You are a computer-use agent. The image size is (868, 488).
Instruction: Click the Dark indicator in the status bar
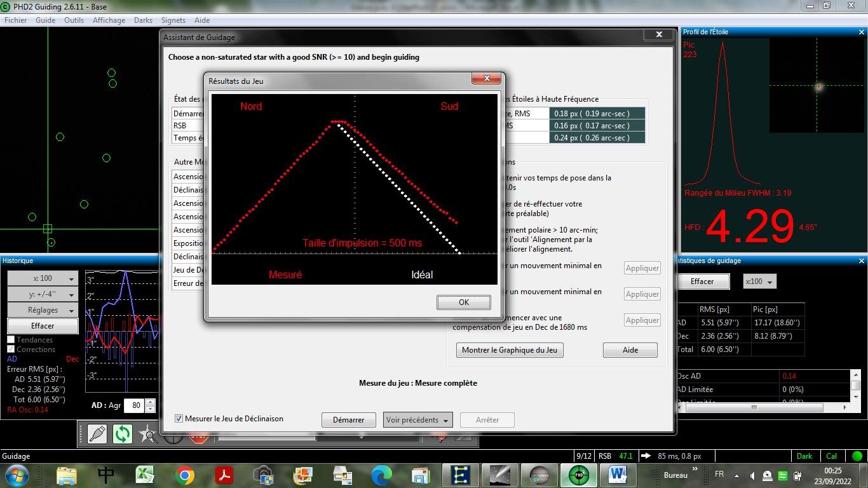coord(804,456)
